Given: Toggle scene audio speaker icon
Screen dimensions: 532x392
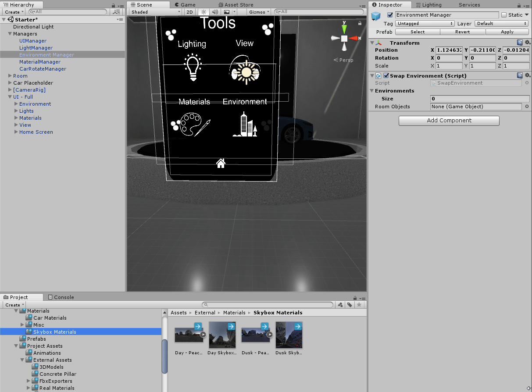Looking at the screenshot, I should click(214, 12).
